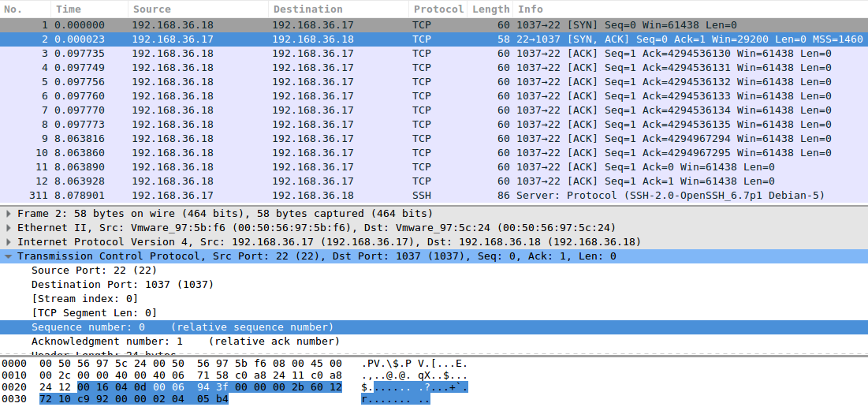Click the No. column header
This screenshot has width=868, height=407.
tap(16, 9)
